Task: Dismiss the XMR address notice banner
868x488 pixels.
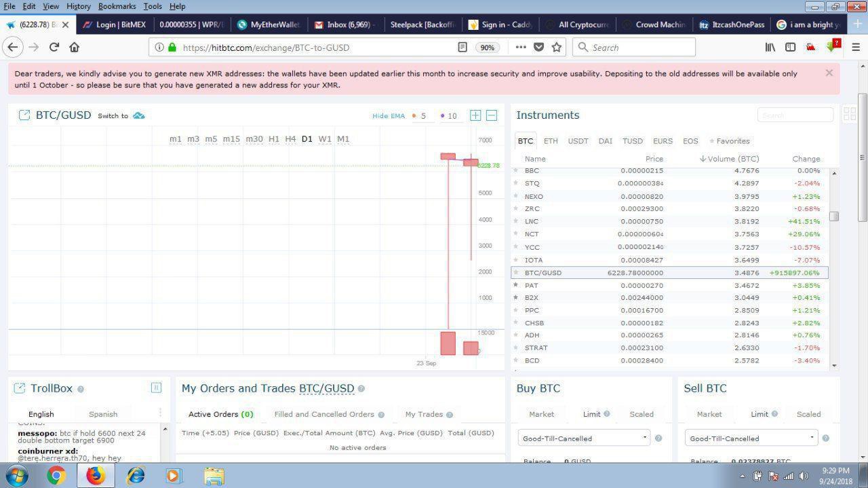Action: click(x=829, y=73)
